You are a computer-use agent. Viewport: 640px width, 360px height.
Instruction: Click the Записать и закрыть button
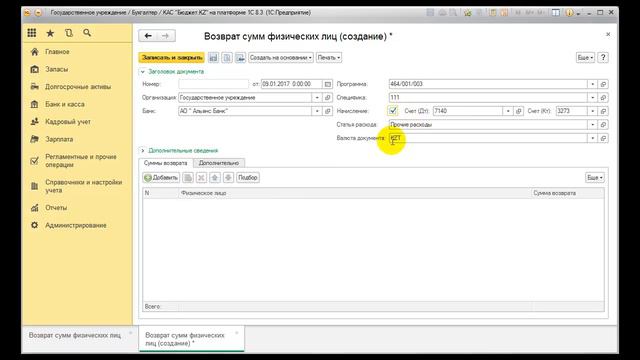[x=172, y=58]
